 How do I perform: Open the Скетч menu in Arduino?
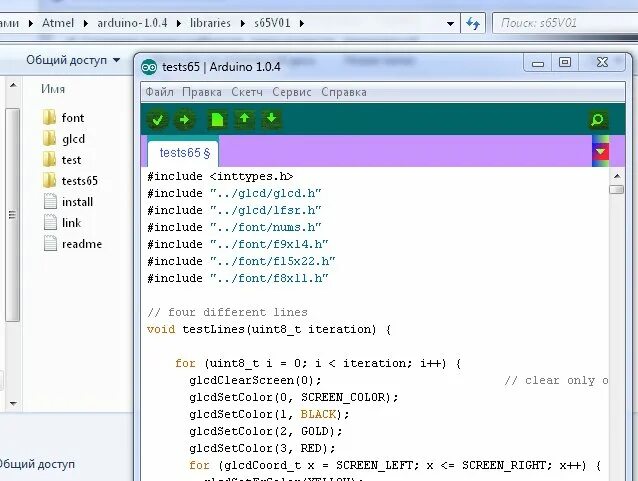coord(247,92)
